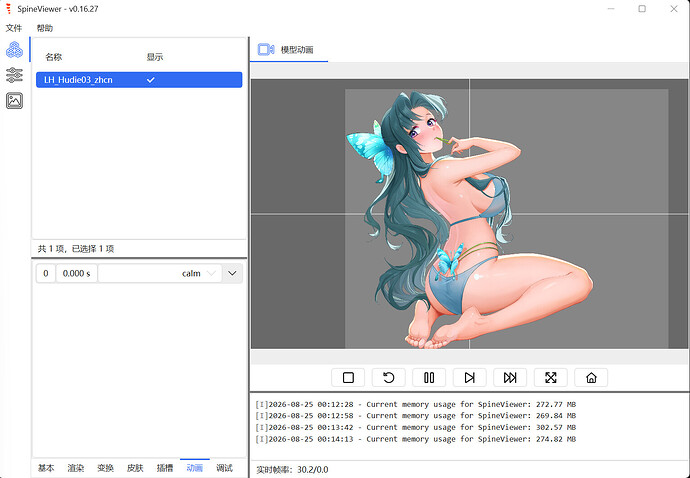Step forward one frame
The image size is (690, 478).
470,378
